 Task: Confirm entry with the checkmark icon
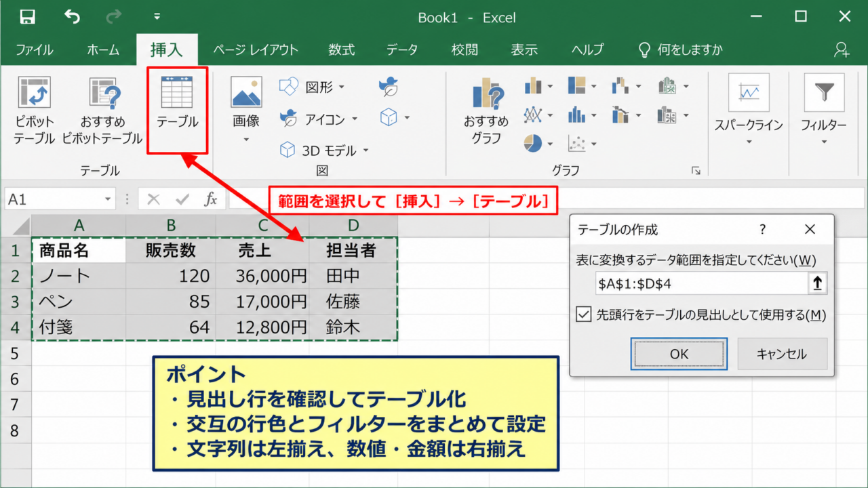click(x=182, y=199)
